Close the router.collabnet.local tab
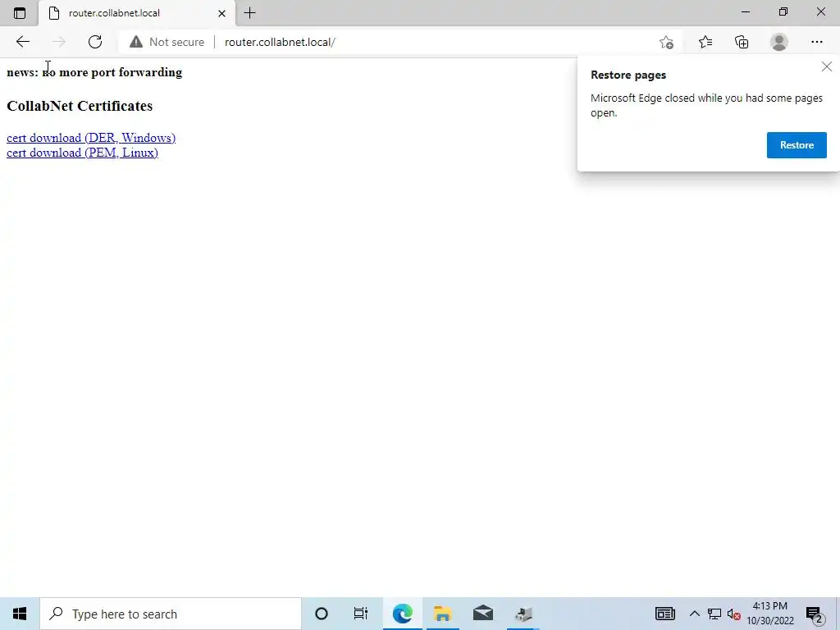This screenshot has height=630, width=840. pyautogui.click(x=221, y=13)
